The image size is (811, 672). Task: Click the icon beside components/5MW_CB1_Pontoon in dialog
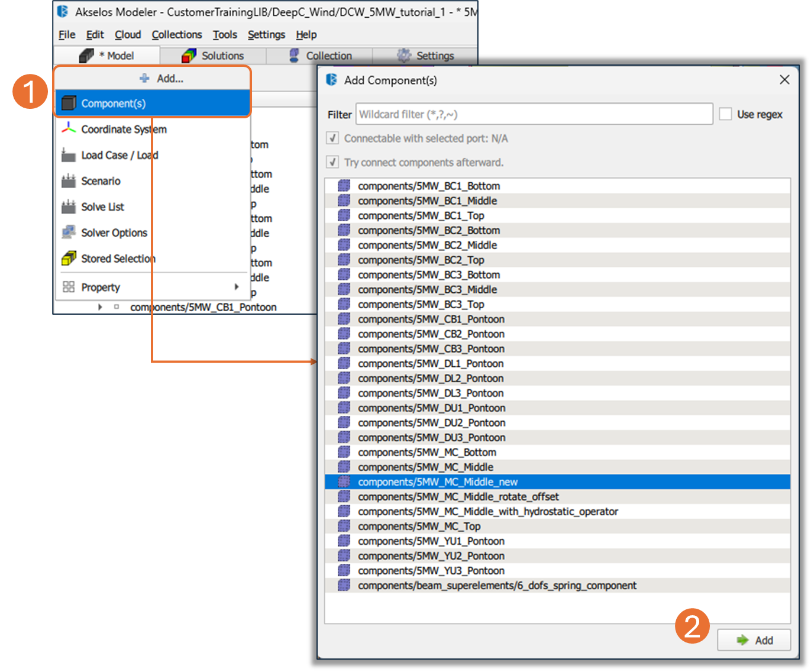coord(344,319)
